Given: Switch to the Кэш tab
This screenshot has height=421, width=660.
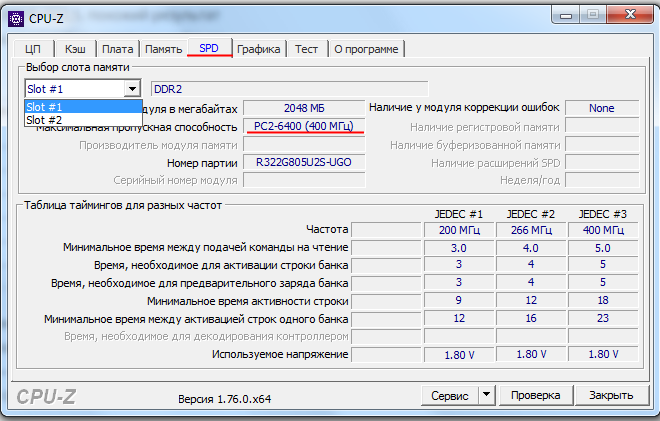Looking at the screenshot, I should coord(75,49).
